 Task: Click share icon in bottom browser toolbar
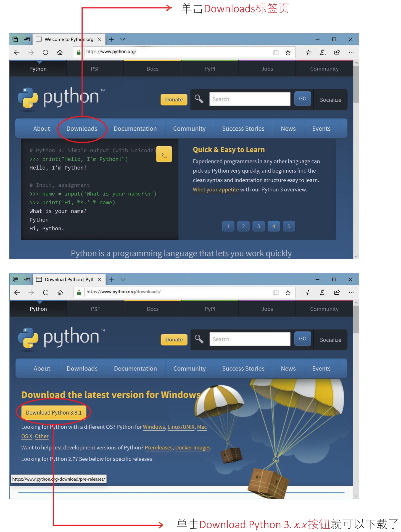[337, 292]
